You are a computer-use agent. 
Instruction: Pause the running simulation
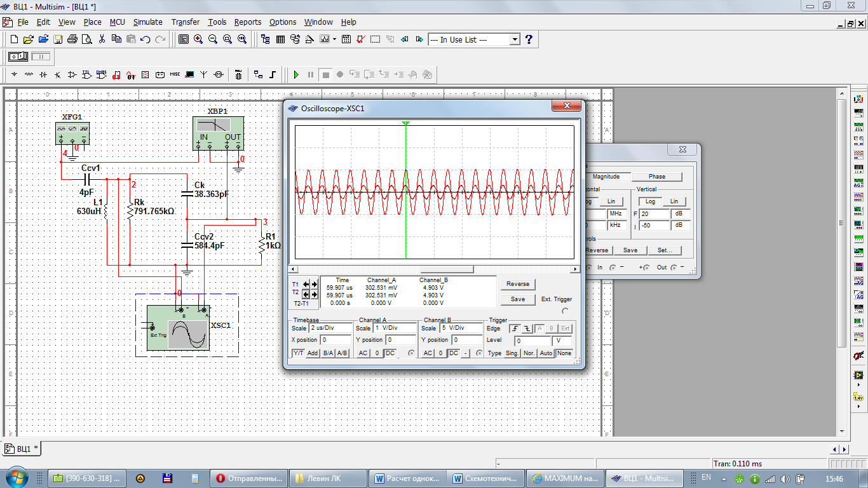pyautogui.click(x=311, y=75)
